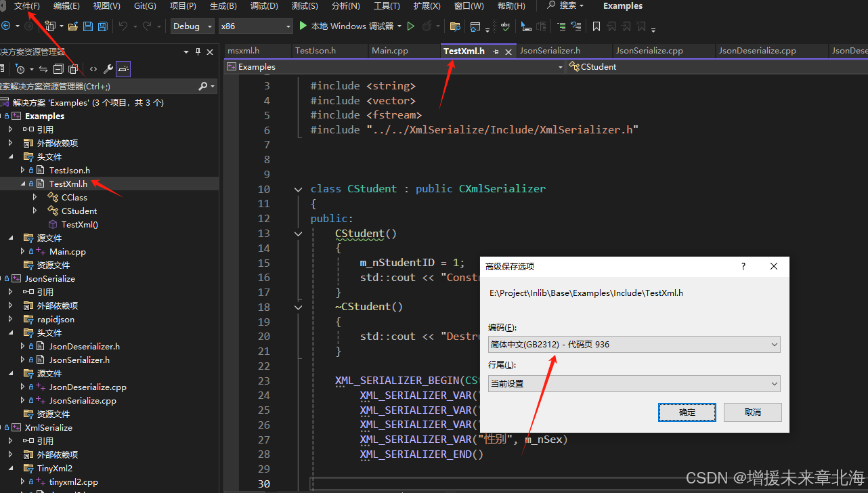Click pending changes filter clock icon
The image size is (868, 493).
point(20,68)
